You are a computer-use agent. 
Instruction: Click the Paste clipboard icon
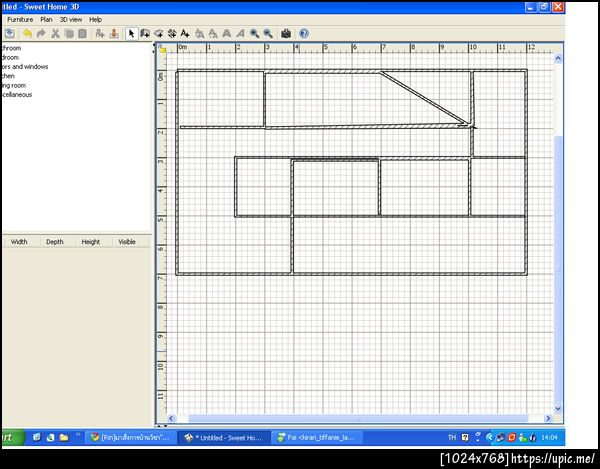click(82, 34)
